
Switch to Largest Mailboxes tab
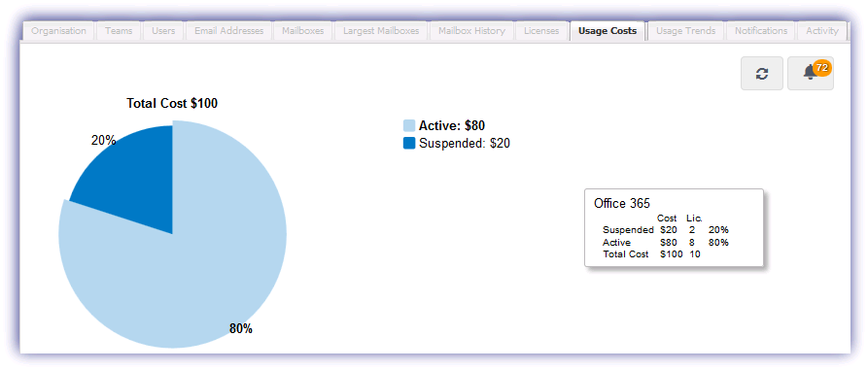(x=381, y=31)
